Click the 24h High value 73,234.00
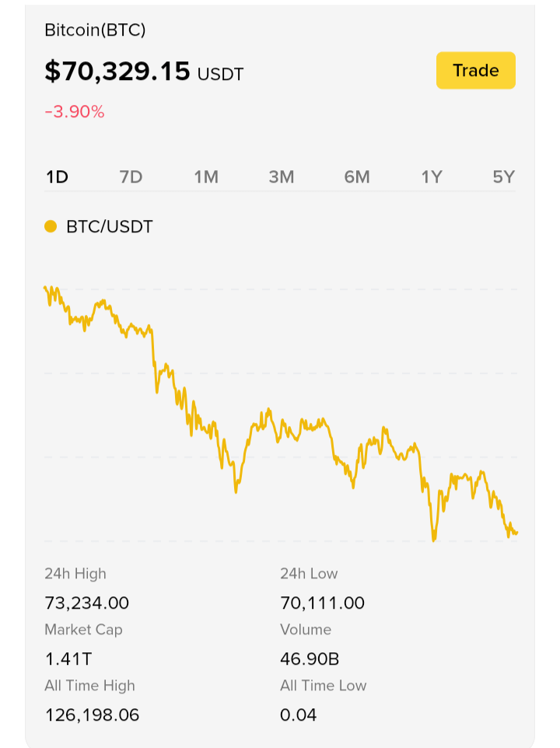560x748 pixels. [87, 603]
